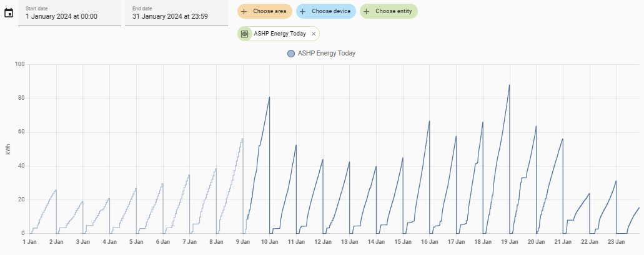Click the kWh axis unit label
Image resolution: width=644 pixels, height=255 pixels.
coord(8,149)
